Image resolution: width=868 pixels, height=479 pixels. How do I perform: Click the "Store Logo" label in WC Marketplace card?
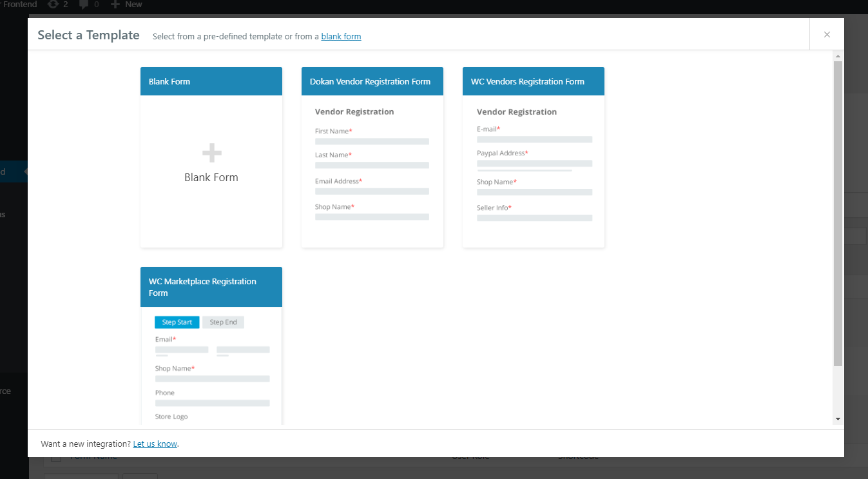(171, 417)
